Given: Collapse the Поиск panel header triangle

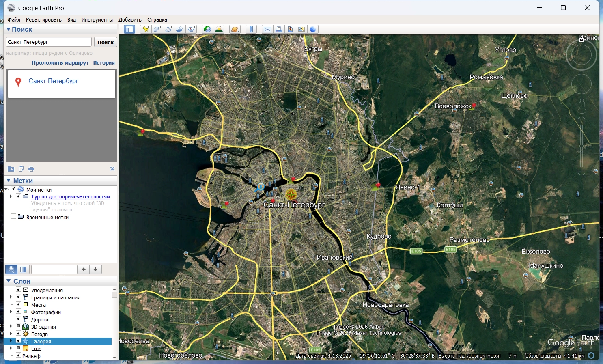Looking at the screenshot, I should [x=8, y=29].
